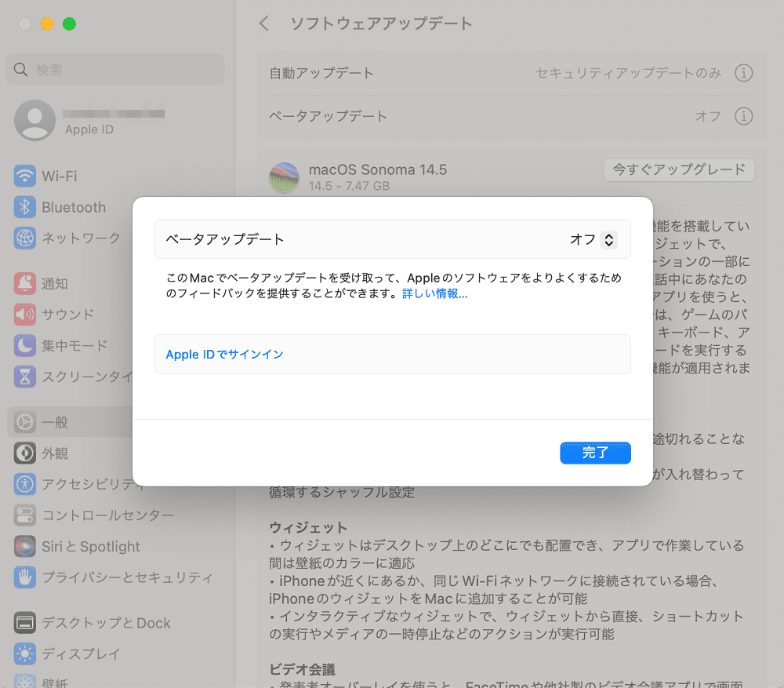The height and width of the screenshot is (688, 784).
Task: Open ディスプレイ sun icon
Action: tap(24, 654)
